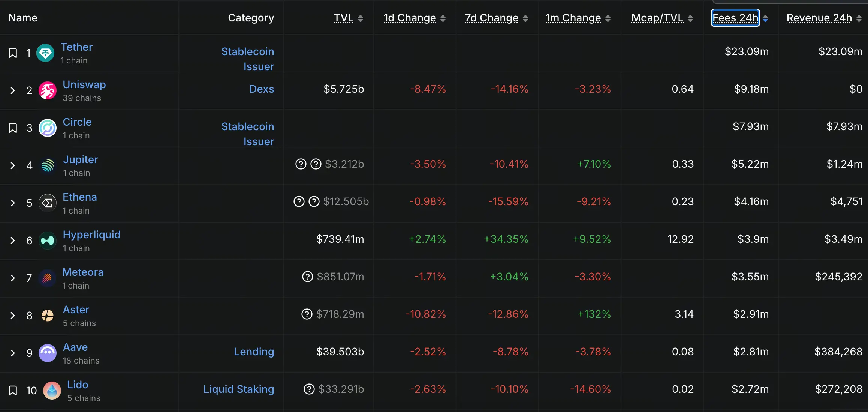
Task: Sort by Revenue 24h column header
Action: 819,18
